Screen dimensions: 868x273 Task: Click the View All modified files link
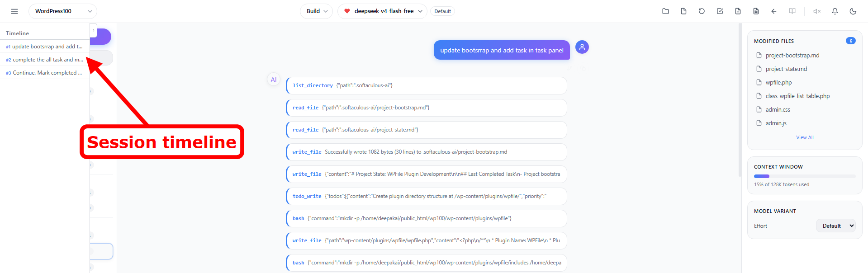point(805,137)
